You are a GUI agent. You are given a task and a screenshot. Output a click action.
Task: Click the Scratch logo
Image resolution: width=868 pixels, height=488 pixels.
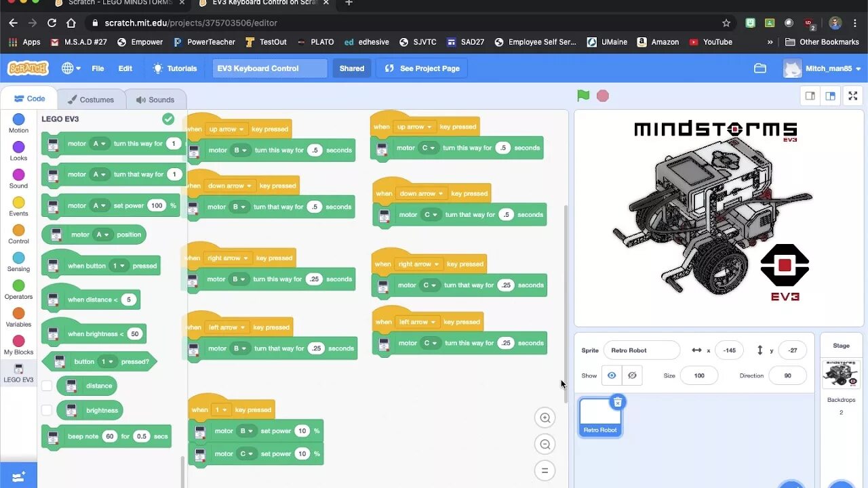[28, 68]
